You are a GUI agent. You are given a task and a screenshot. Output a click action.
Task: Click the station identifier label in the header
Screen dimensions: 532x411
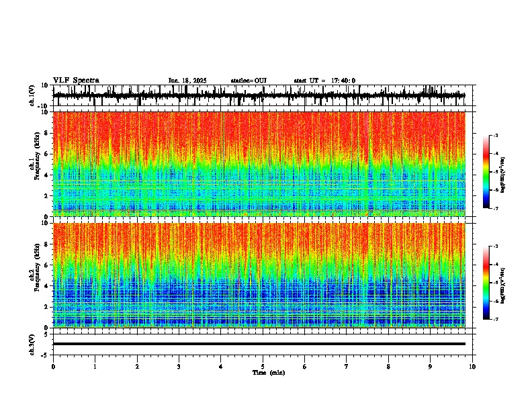click(x=249, y=81)
